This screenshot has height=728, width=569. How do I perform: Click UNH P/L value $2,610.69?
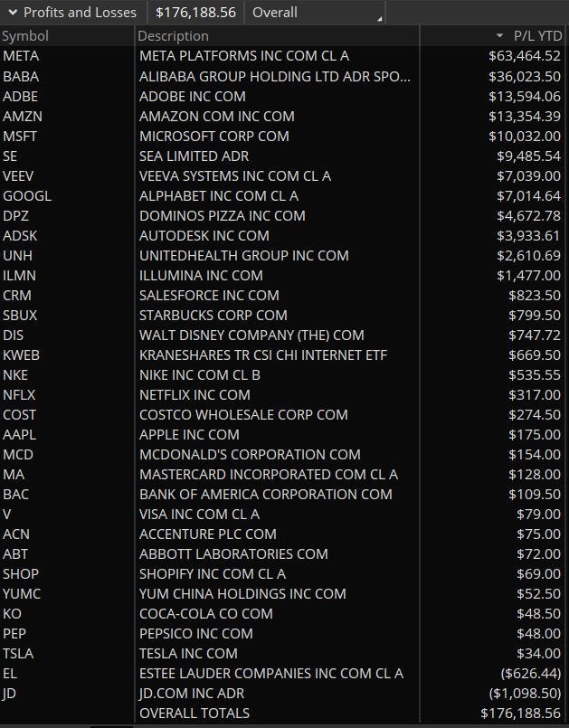click(528, 256)
